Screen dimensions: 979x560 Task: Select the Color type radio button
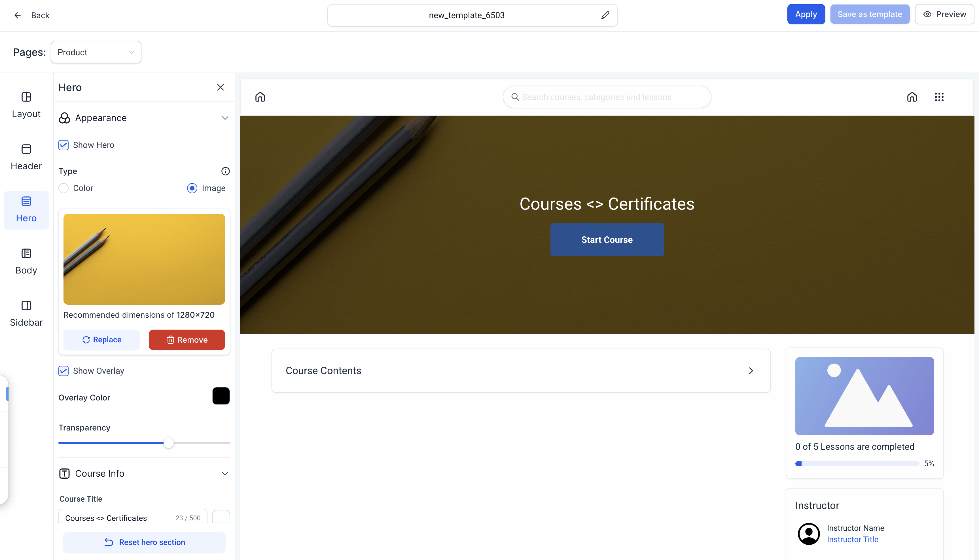click(x=63, y=188)
